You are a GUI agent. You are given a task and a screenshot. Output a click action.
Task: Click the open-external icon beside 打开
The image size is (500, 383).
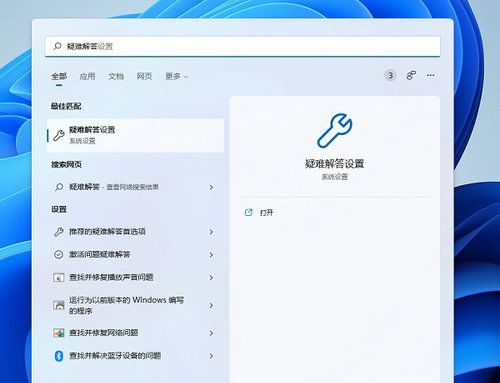click(249, 212)
